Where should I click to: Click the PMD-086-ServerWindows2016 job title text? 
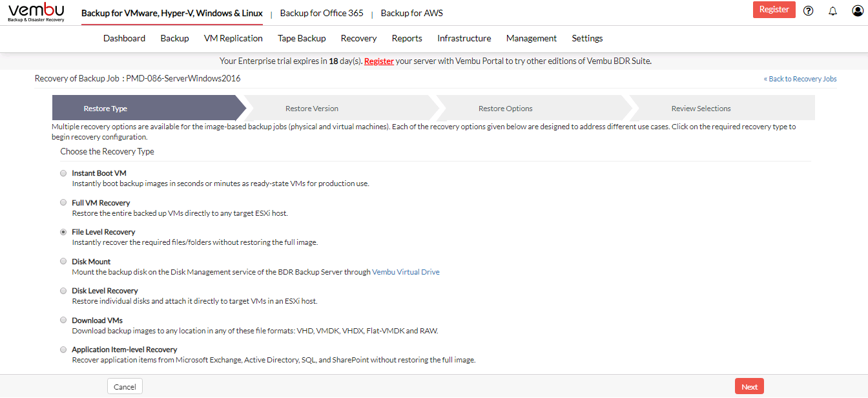[183, 78]
